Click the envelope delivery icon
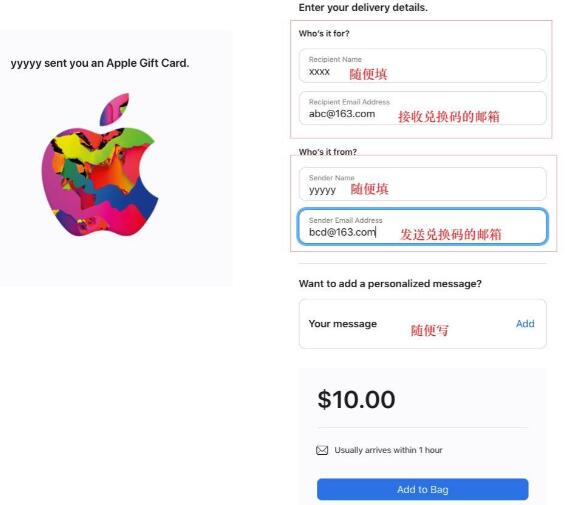Image resolution: width=565 pixels, height=505 pixels. pos(322,450)
